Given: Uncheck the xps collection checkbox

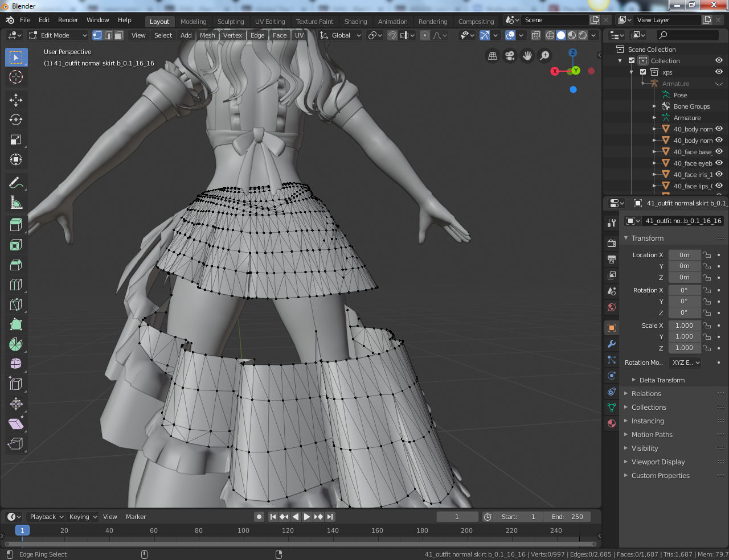Looking at the screenshot, I should click(x=643, y=72).
